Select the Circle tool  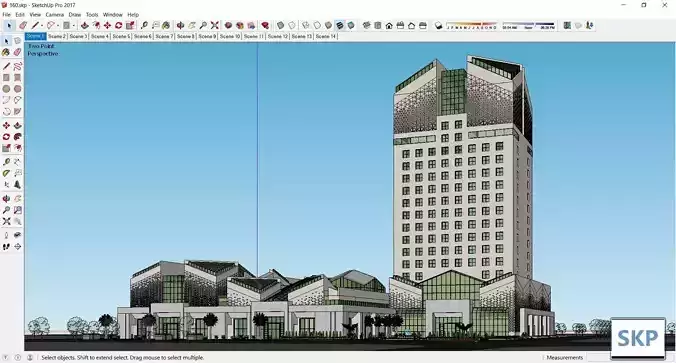6,89
